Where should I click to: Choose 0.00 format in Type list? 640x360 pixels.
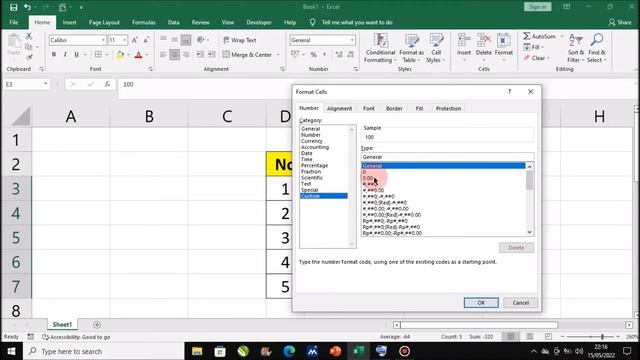pos(368,178)
